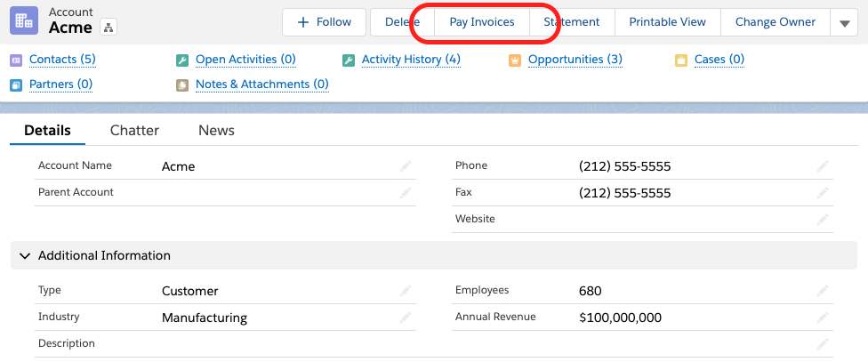This screenshot has height=362, width=868.
Task: Click the Cases related list icon
Action: click(681, 60)
